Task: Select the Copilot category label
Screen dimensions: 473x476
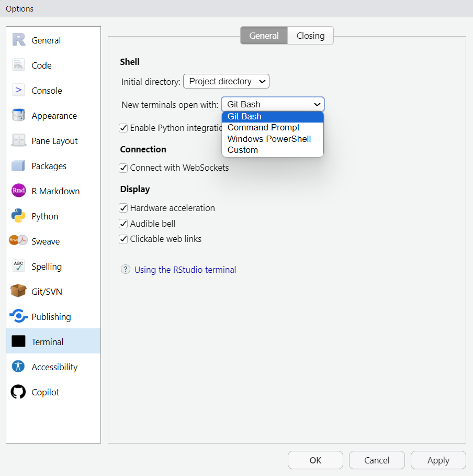Action: click(x=45, y=393)
